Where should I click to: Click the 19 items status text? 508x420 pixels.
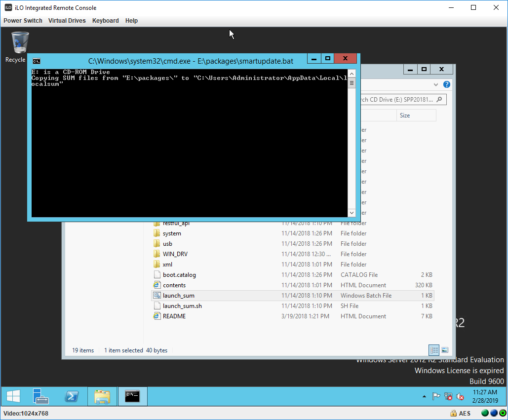point(83,350)
